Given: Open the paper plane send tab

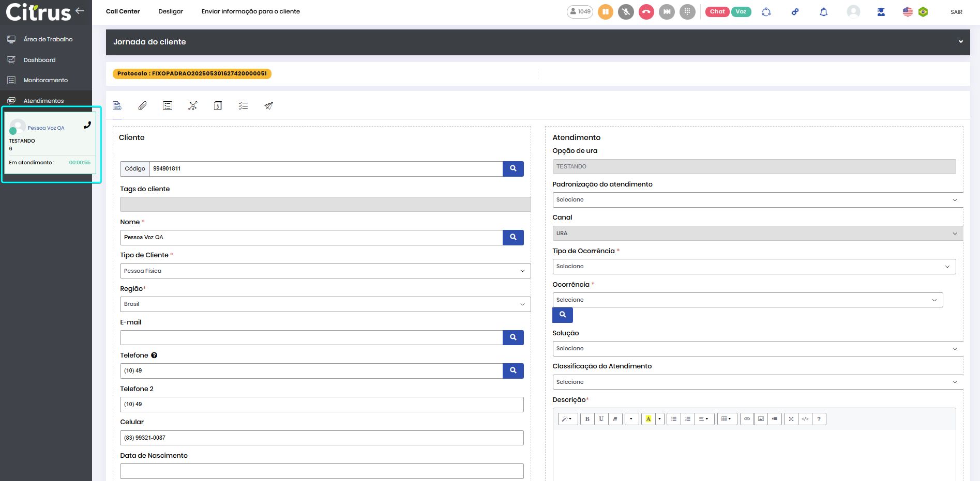Looking at the screenshot, I should (268, 106).
